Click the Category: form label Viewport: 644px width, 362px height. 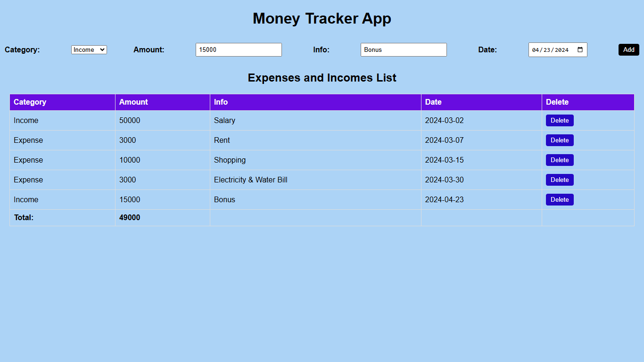tap(22, 49)
